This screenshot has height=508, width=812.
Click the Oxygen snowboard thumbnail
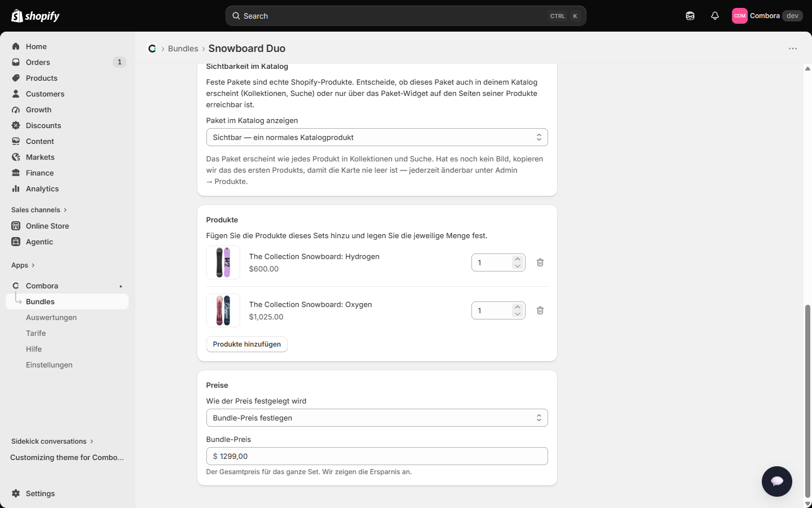(223, 310)
